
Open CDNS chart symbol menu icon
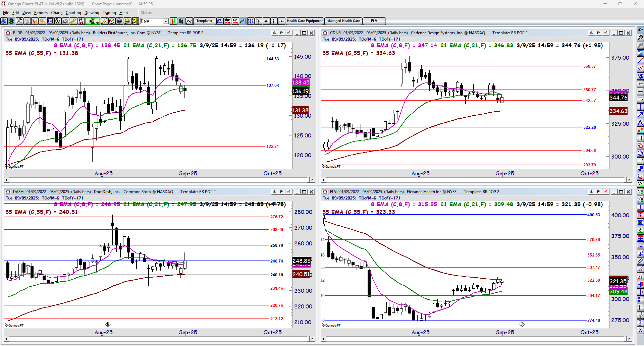tap(325, 33)
